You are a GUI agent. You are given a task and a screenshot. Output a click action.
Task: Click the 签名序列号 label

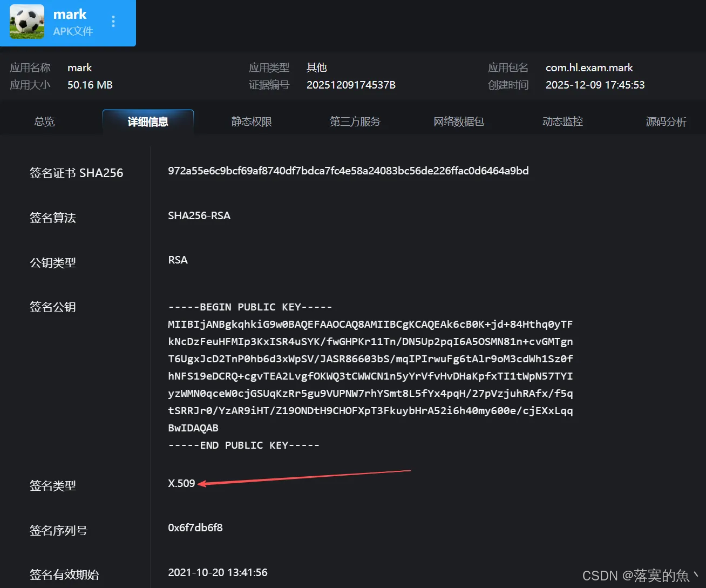[x=58, y=530]
